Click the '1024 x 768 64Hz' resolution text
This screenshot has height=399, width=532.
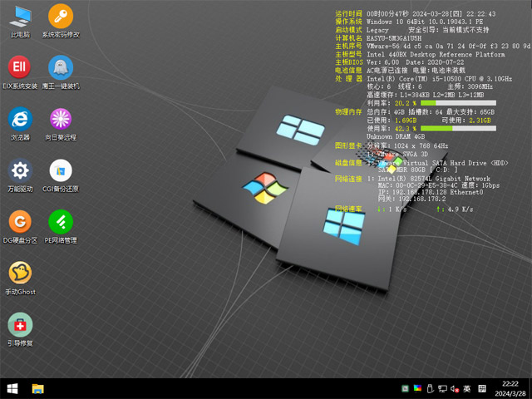click(x=421, y=146)
